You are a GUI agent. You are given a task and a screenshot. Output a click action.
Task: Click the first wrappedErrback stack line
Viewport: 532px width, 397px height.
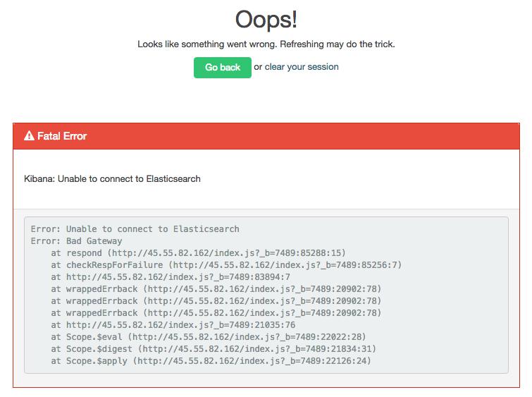(x=216, y=289)
